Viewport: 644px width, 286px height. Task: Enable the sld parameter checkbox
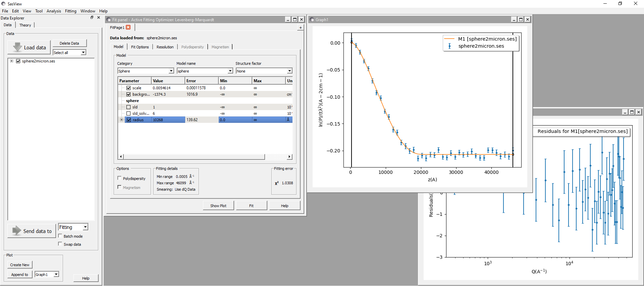point(128,107)
